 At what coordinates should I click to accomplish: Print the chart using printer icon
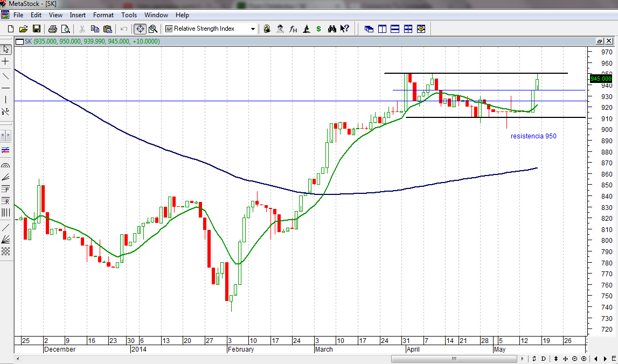tap(53, 29)
